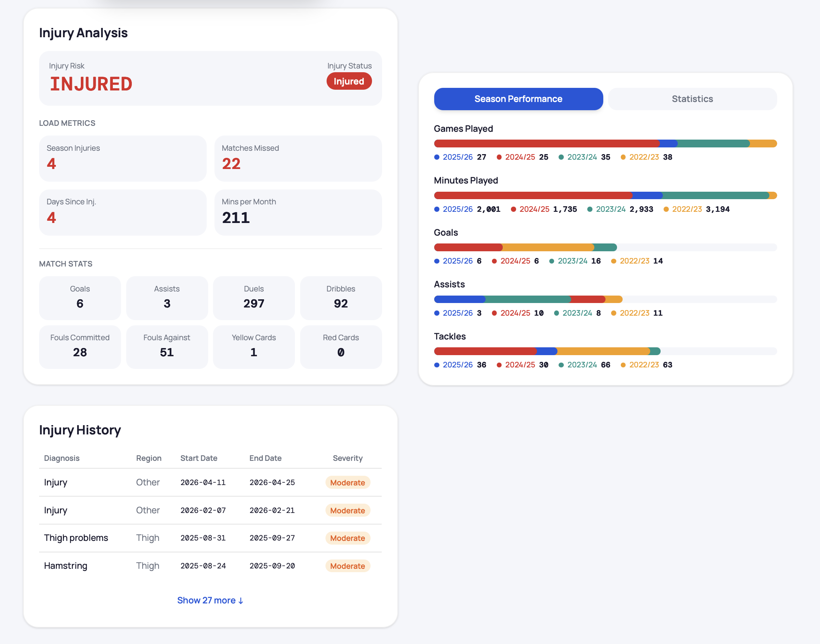This screenshot has width=820, height=644.
Task: Click the Diagnosis column header
Action: [x=62, y=458]
